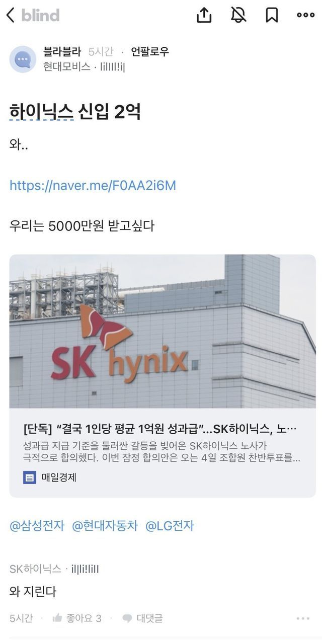Image resolution: width=322 pixels, height=644 pixels.
Task: Tap the blind logo text
Action: click(40, 16)
